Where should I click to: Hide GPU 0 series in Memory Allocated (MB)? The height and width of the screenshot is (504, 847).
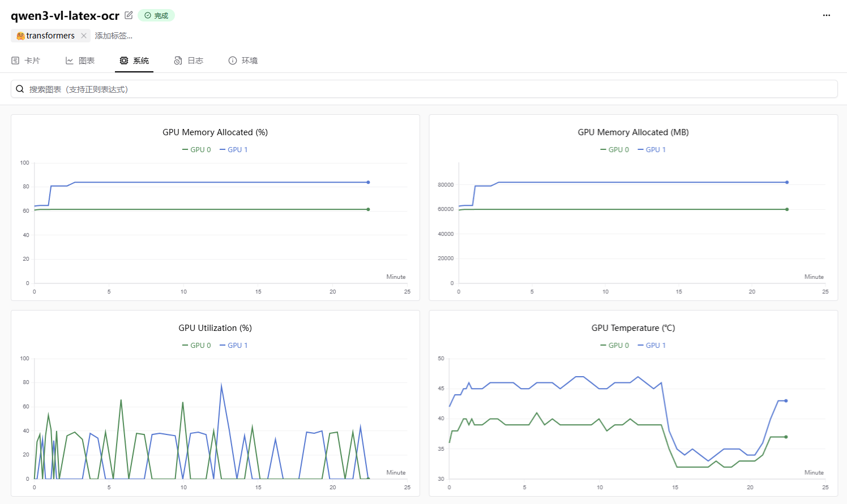(x=615, y=150)
